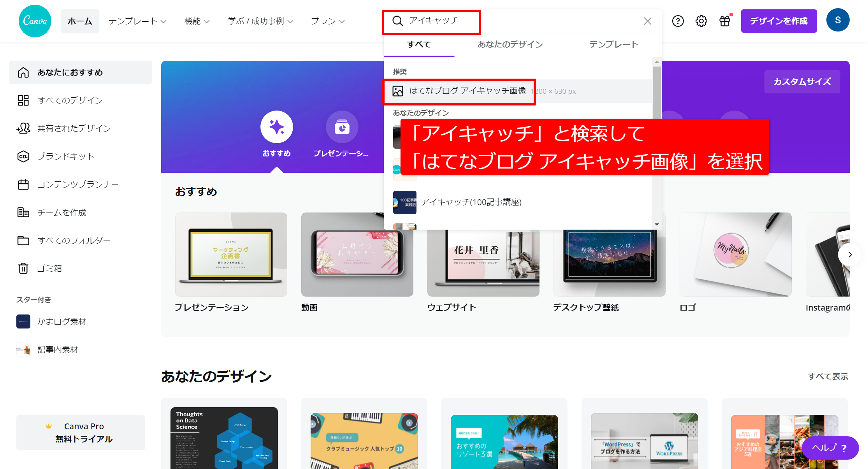868x469 pixels.
Task: Open すべてのデザイン in sidebar
Action: pyautogui.click(x=81, y=100)
